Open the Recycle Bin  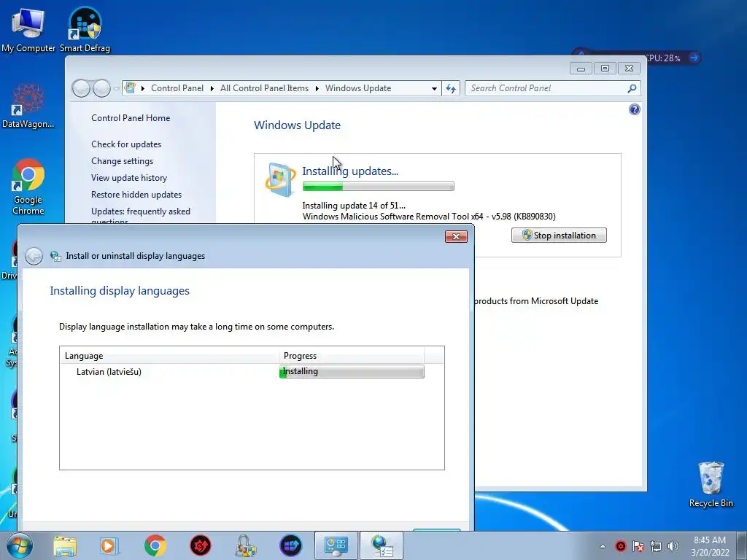coord(711,485)
